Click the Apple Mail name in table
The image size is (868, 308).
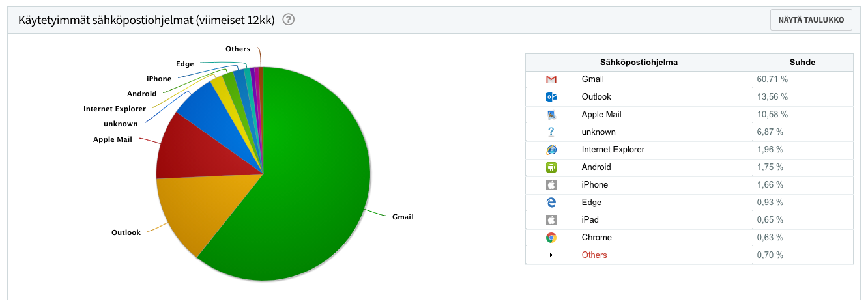[x=601, y=115]
